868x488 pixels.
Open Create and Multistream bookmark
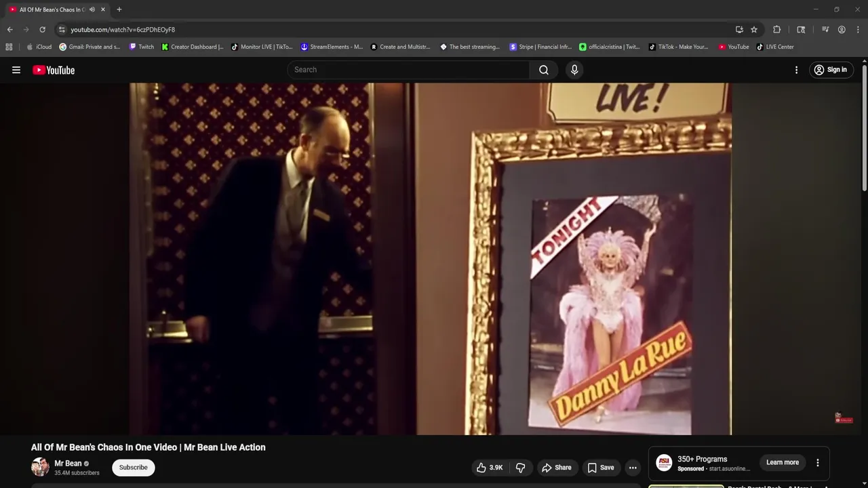[401, 47]
